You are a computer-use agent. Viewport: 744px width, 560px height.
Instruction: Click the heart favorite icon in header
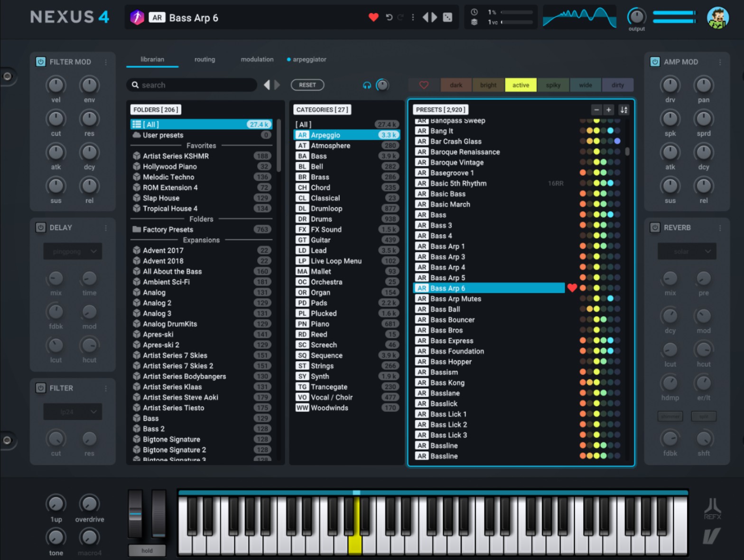tap(373, 18)
